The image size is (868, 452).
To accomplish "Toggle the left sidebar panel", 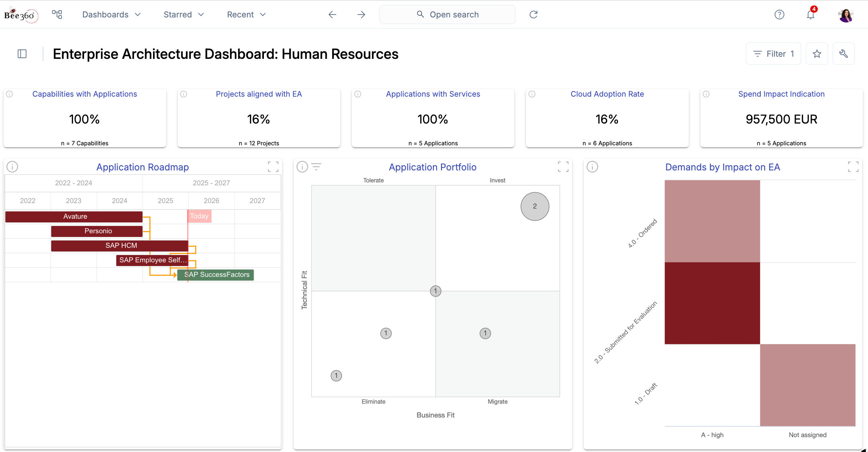I will coord(22,54).
